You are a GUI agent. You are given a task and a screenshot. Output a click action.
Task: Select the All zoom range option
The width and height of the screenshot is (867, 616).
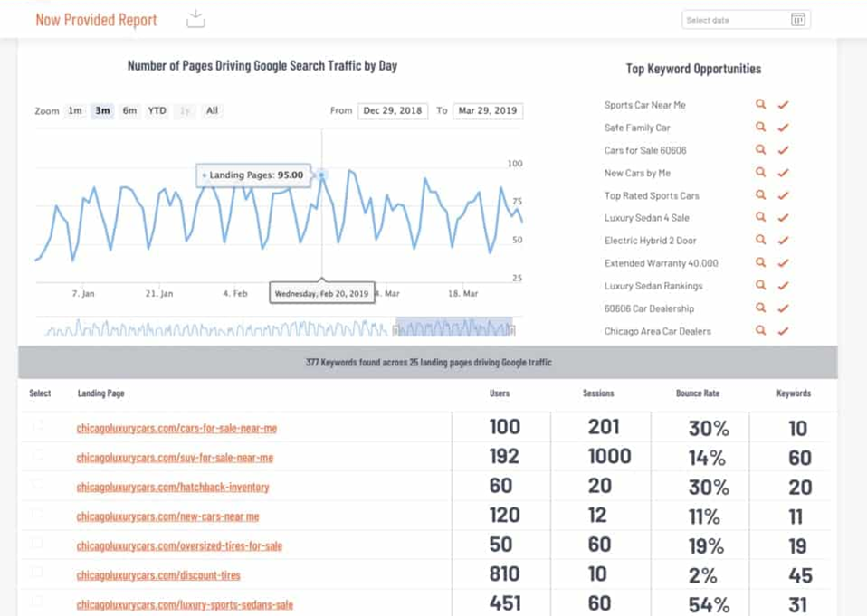click(x=212, y=111)
